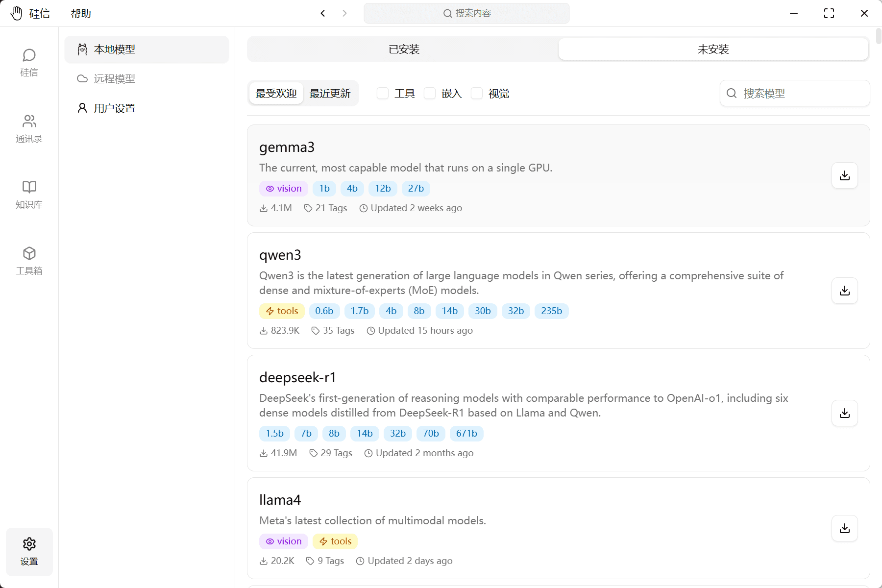
Task: Select the 671b size tag of deepseek-r1
Action: [466, 434]
